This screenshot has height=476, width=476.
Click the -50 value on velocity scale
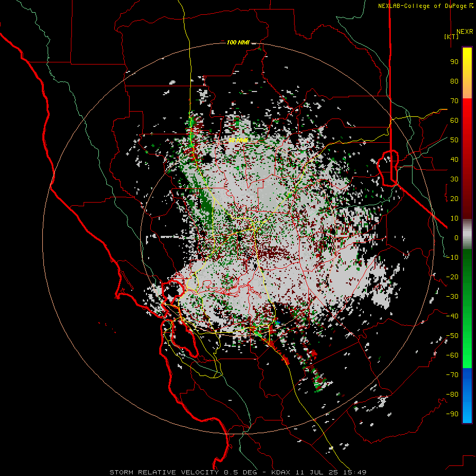pos(452,336)
